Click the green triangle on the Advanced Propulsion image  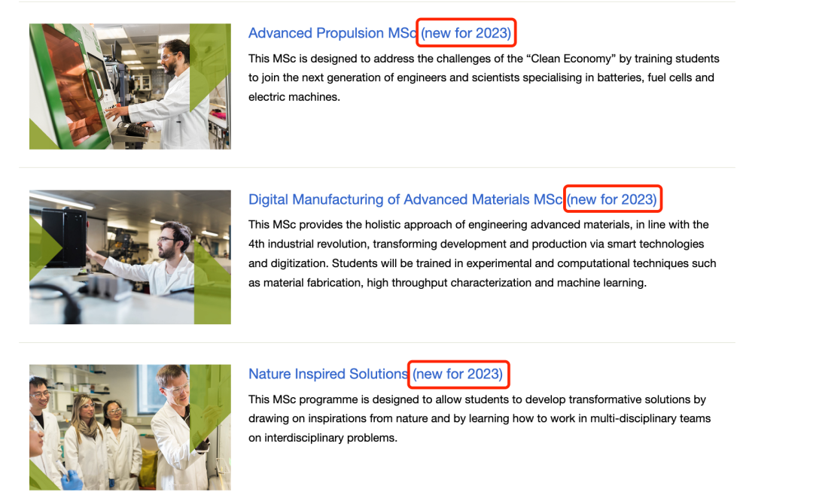(x=212, y=68)
